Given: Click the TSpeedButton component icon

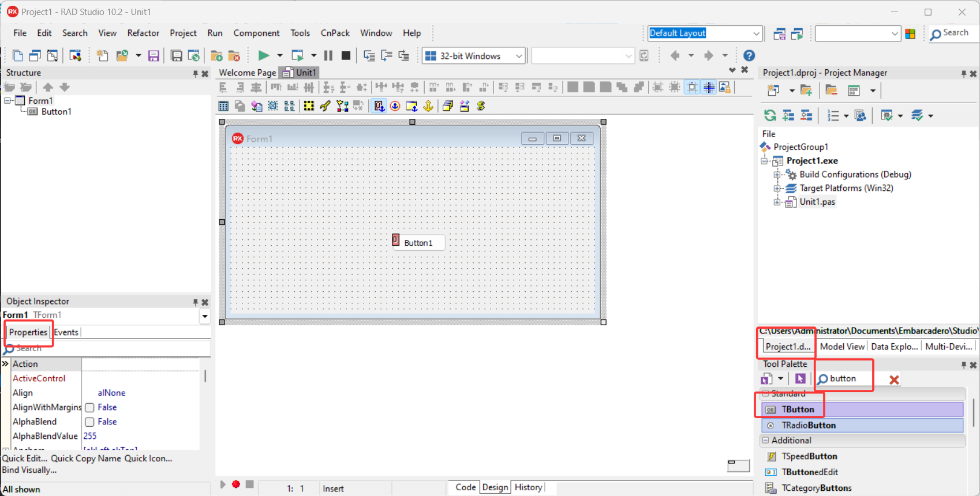Looking at the screenshot, I should pyautogui.click(x=771, y=456).
